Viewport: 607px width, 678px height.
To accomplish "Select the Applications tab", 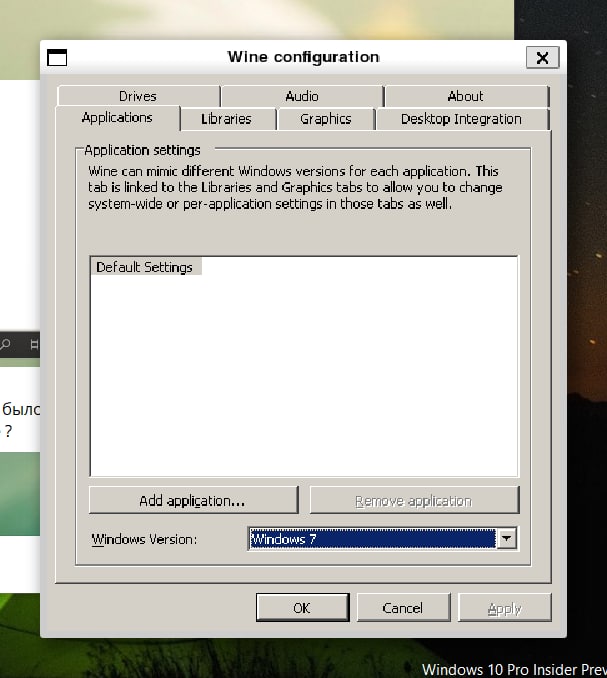I will click(117, 118).
